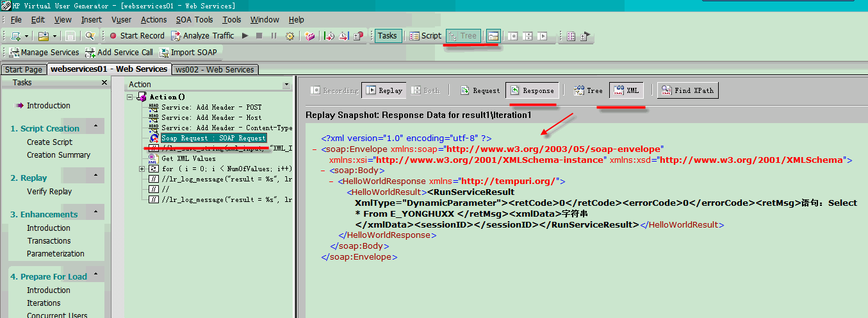This screenshot has width=868, height=318.
Task: Open the Verify Replay task link
Action: [x=49, y=192]
